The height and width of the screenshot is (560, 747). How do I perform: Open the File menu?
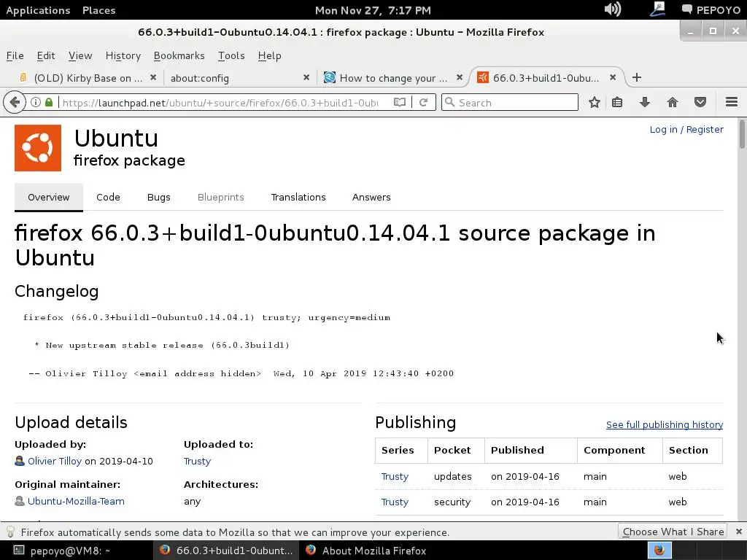[x=15, y=55]
